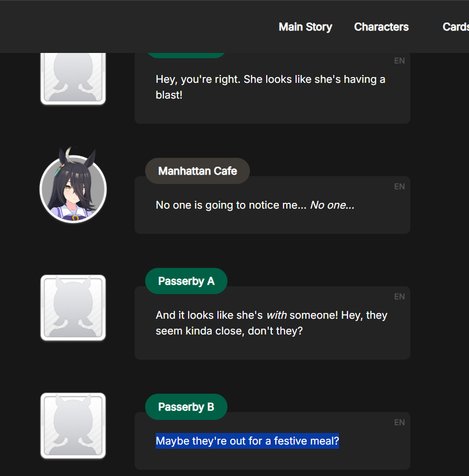469x476 pixels.
Task: Toggle EN tag on "festive meal" dialogue
Action: [x=399, y=423]
